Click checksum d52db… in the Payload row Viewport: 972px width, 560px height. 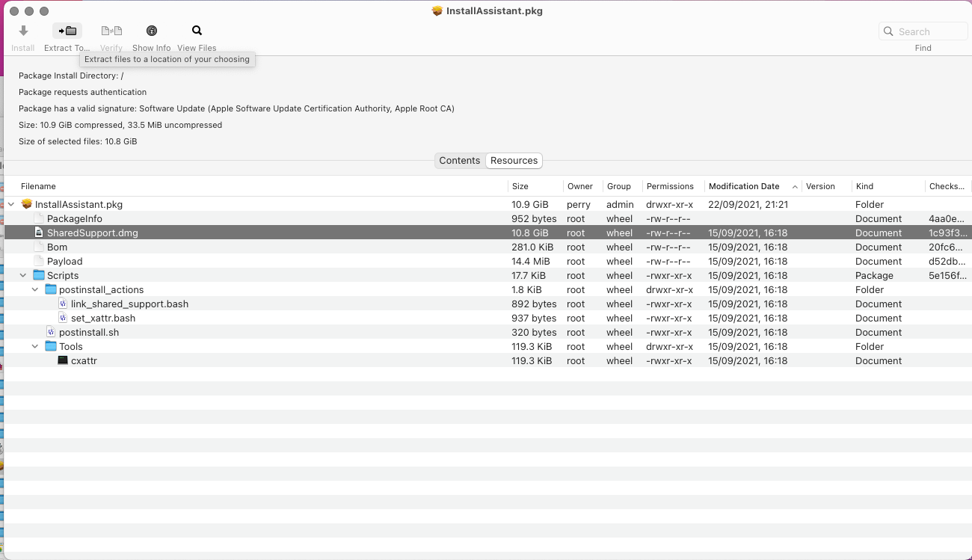947,261
